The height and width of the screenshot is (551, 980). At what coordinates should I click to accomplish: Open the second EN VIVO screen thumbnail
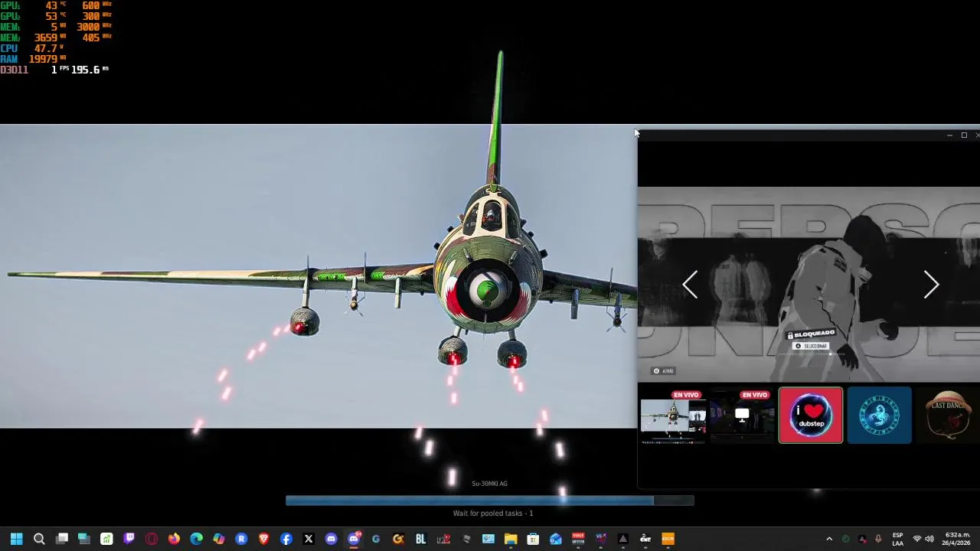coord(741,417)
